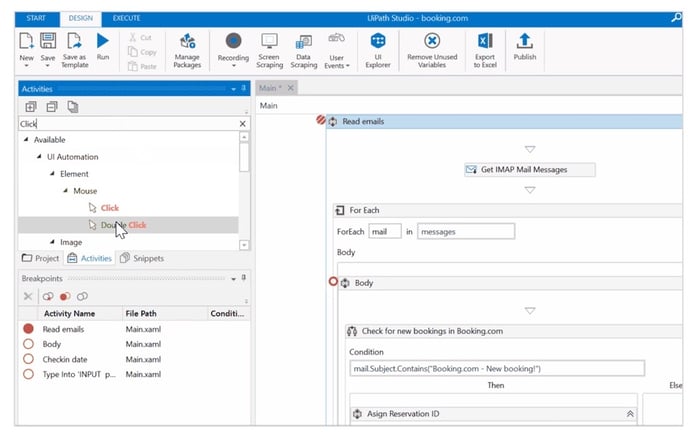
Task: Toggle breakpoint marker beside Body sequence
Action: [x=333, y=281]
